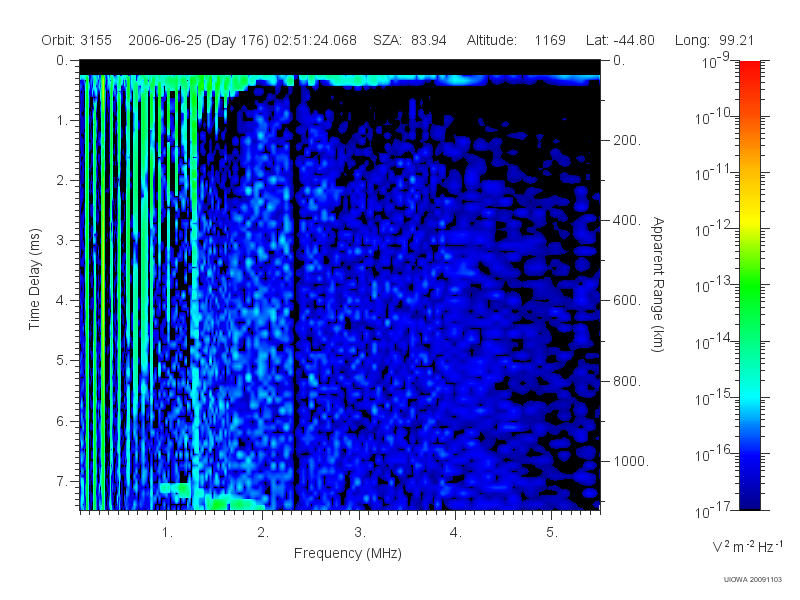Click the Time Delay (ms) axis title
This screenshot has width=800, height=600.
point(34,279)
